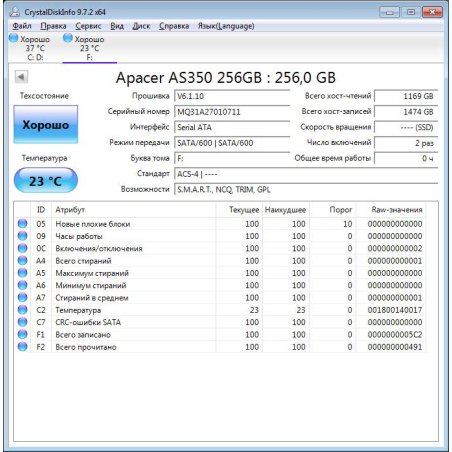The width and height of the screenshot is (452, 452).
Task: Click the blue status orb of the C: D: disk
Action: [x=14, y=38]
